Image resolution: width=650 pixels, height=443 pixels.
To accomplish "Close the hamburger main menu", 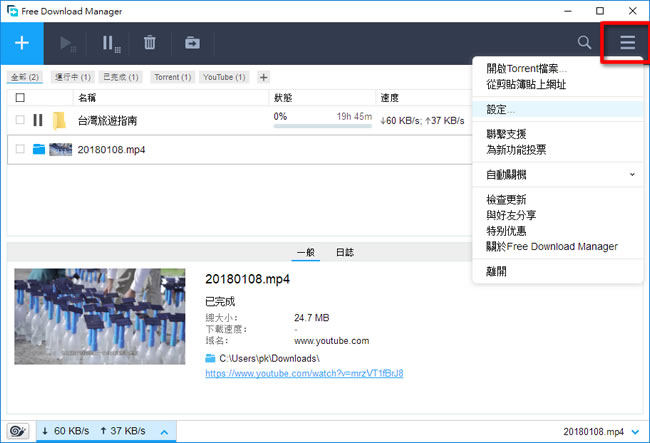I will [627, 42].
